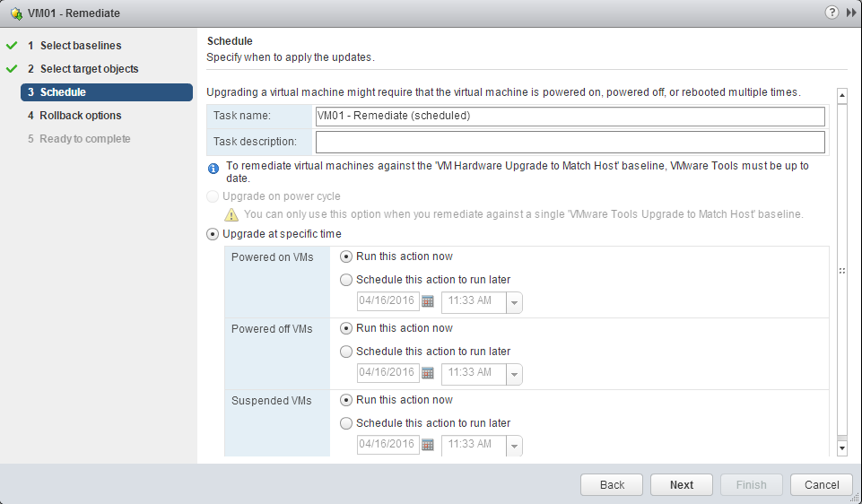This screenshot has height=504, width=862.
Task: Choose Schedule this action later for Powered off VMs
Action: (346, 352)
